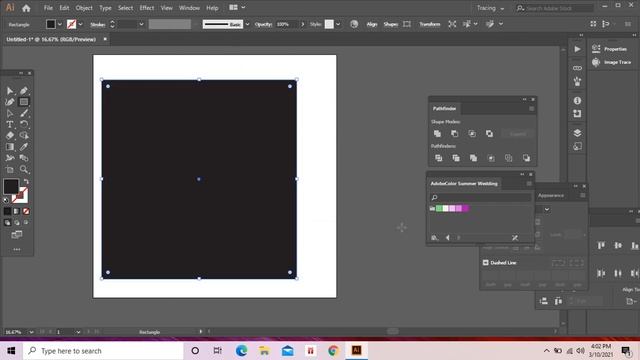The height and width of the screenshot is (360, 640).
Task: Open stroke color dropdown in control bar
Action: pyautogui.click(x=80, y=24)
